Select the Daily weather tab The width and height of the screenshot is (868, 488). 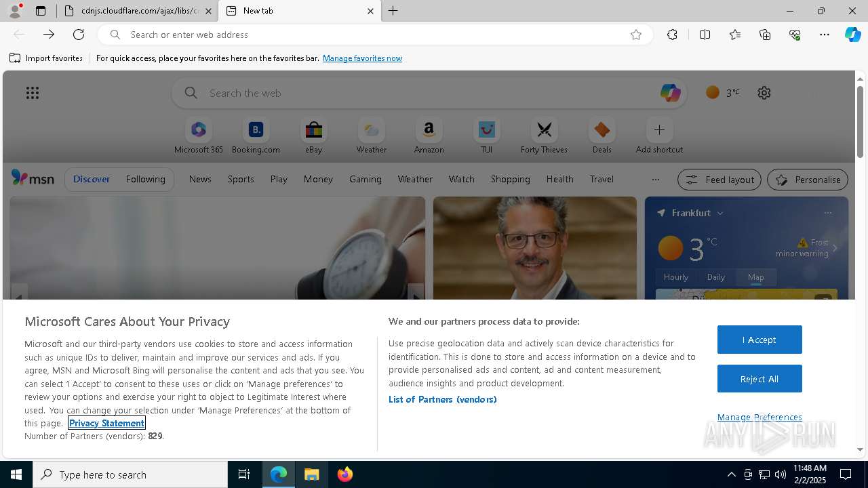[x=716, y=277]
